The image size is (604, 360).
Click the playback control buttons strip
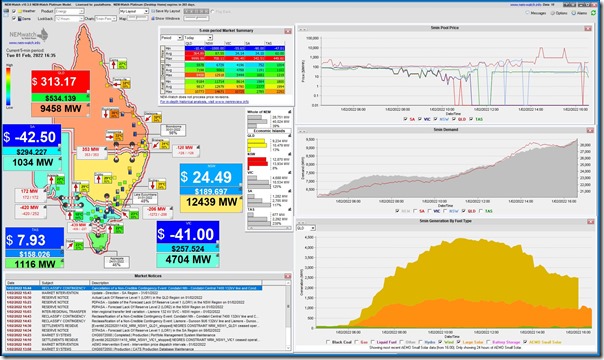click(x=196, y=12)
